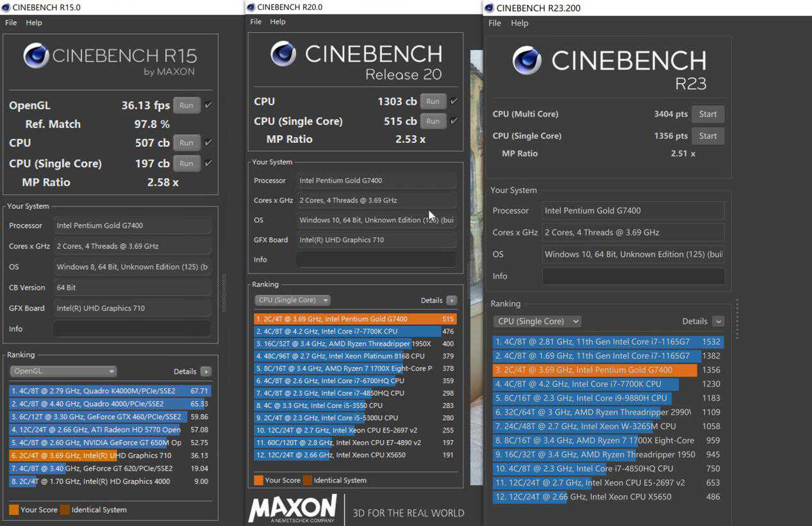This screenshot has height=526, width=812.
Task: Toggle the OpenGL test checkbox in R15
Action: (208, 105)
